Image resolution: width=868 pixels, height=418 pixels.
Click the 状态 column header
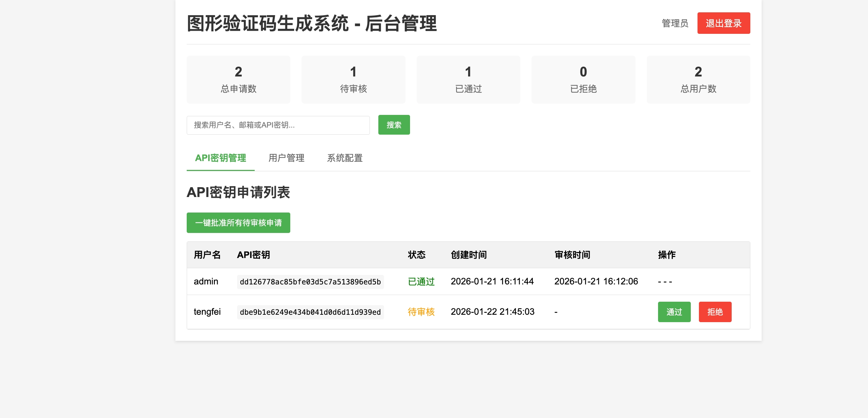[x=416, y=255]
